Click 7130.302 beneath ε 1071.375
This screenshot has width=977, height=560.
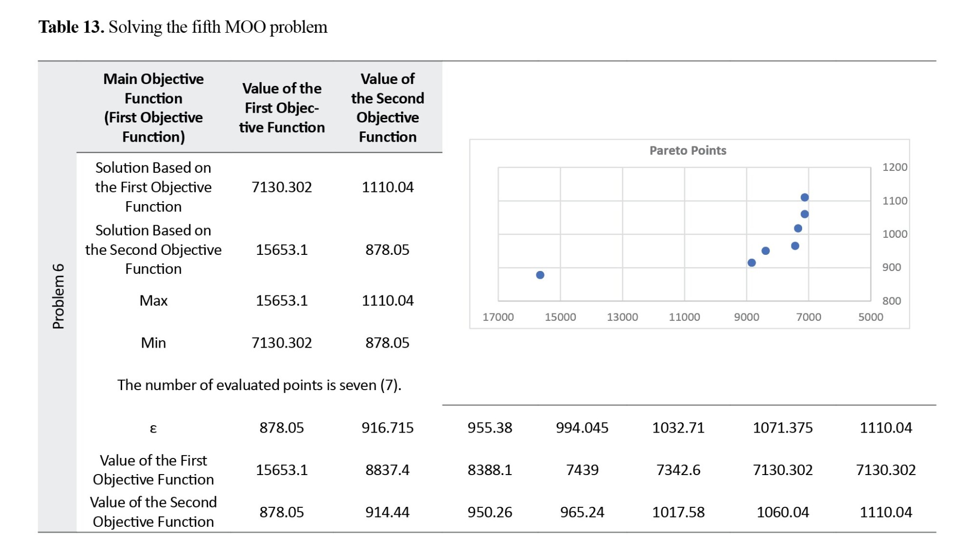(x=783, y=470)
